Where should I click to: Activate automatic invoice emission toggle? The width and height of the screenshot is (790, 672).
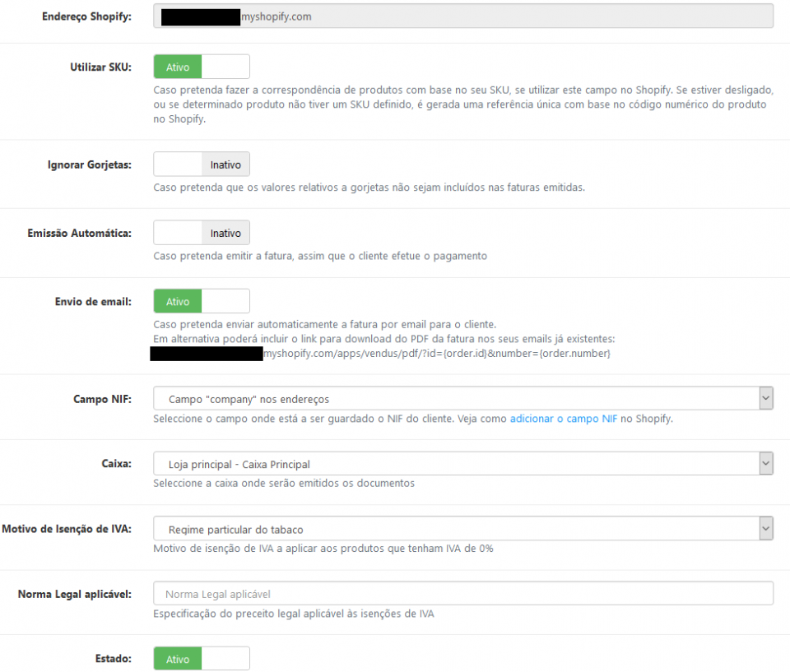click(201, 232)
